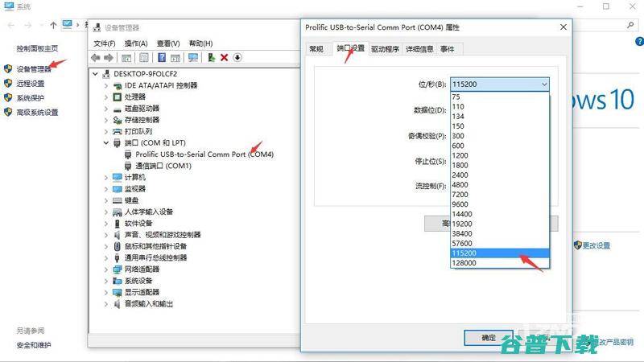
Task: Choose 19200 in baud rate list
Action: [500, 224]
